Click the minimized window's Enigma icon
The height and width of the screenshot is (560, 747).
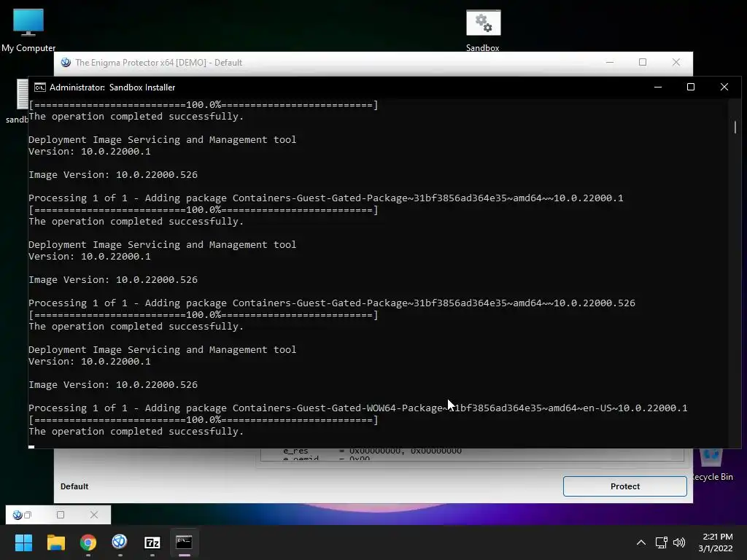(x=18, y=515)
